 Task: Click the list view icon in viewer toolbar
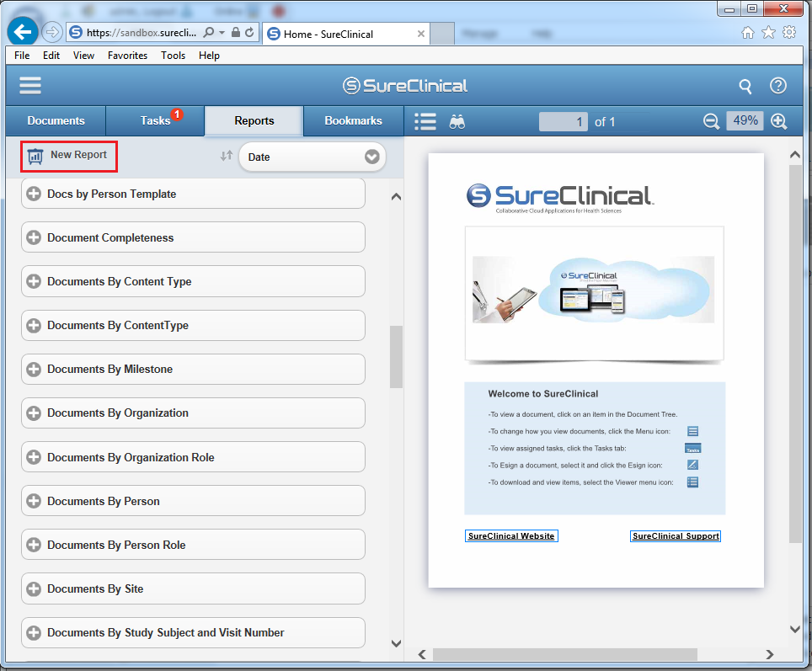point(425,122)
